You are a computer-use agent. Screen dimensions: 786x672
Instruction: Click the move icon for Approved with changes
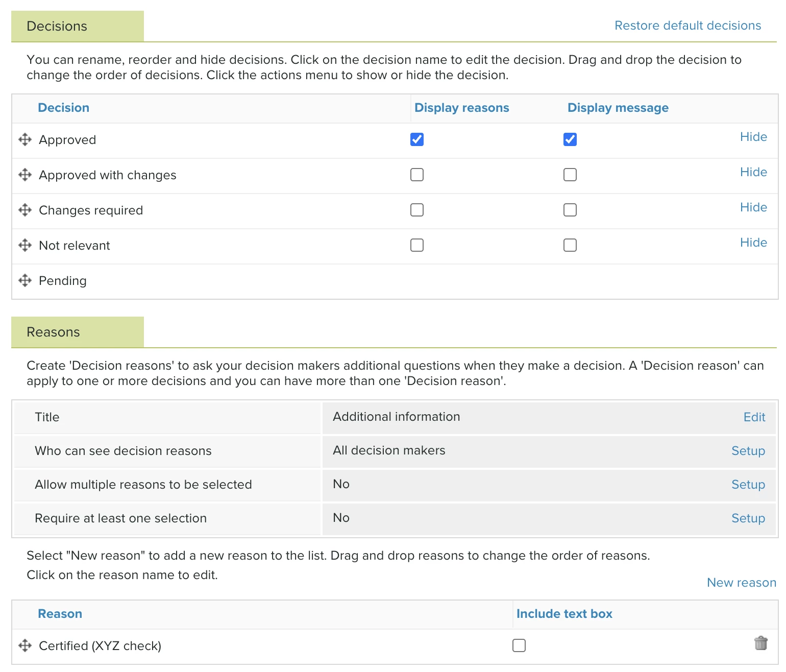(25, 175)
